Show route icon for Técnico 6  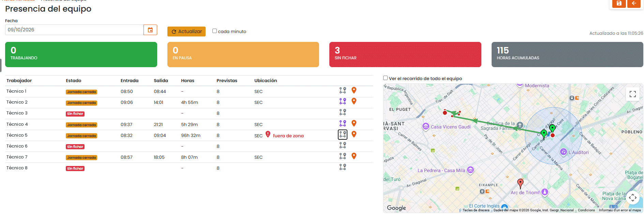343,145
